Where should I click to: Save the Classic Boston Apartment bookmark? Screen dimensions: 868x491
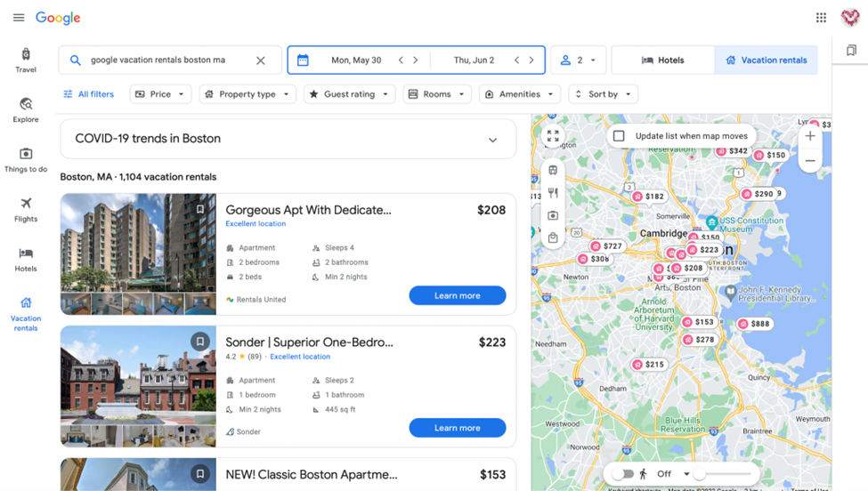click(200, 473)
